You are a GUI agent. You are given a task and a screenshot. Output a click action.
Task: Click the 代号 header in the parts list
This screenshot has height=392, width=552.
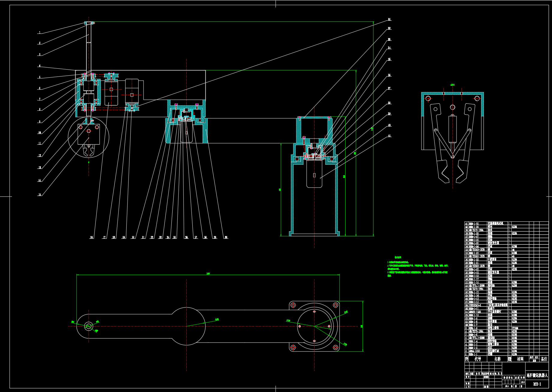point(478,359)
